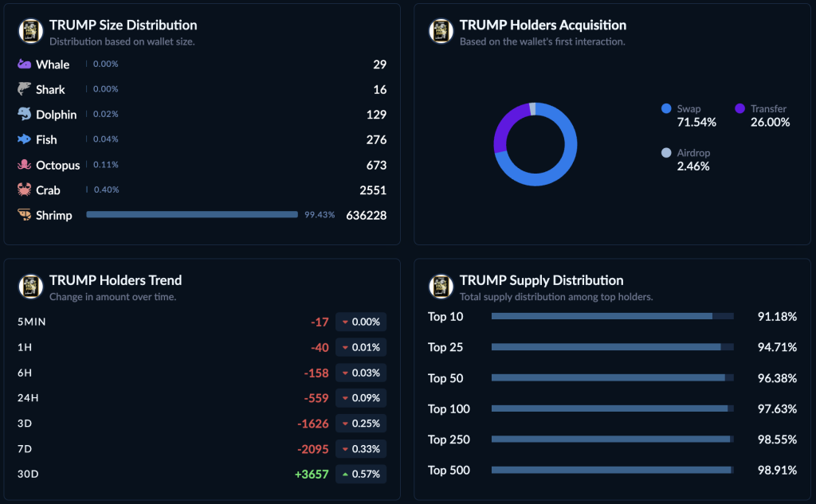This screenshot has height=504, width=816.
Task: Click the Shark wallet icon
Action: (x=24, y=89)
